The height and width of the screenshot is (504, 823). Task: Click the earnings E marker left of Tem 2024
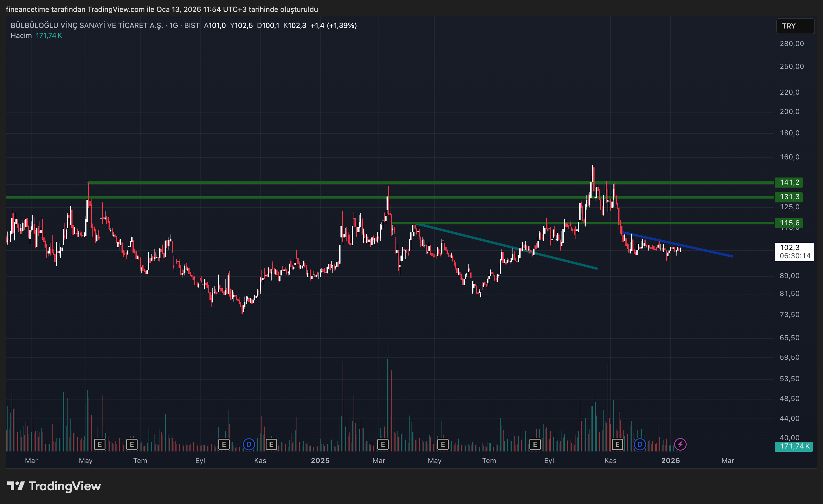pos(132,444)
